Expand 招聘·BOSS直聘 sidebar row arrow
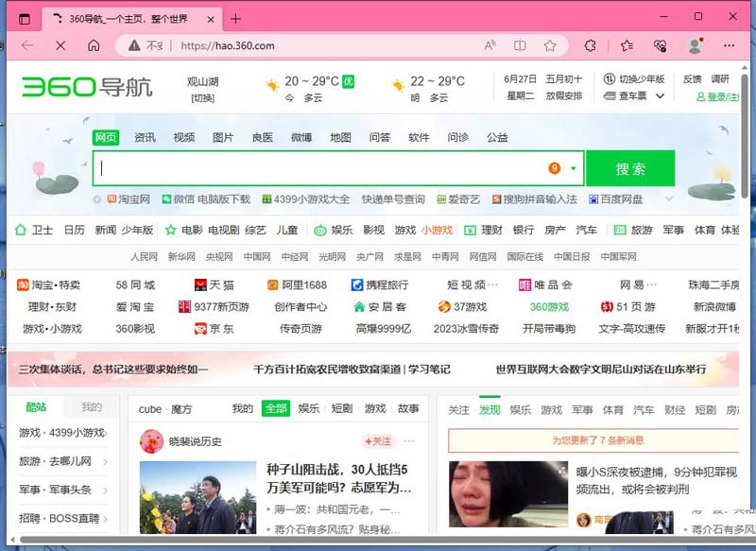The height and width of the screenshot is (551, 756). click(105, 519)
